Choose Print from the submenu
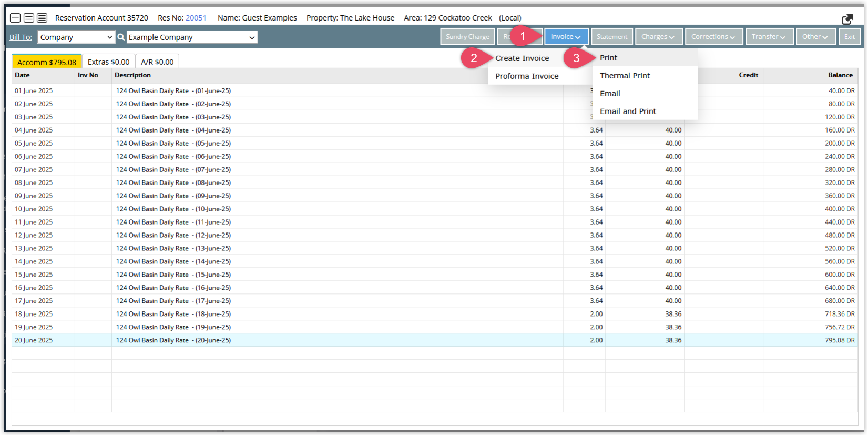868x436 pixels. coord(645,58)
